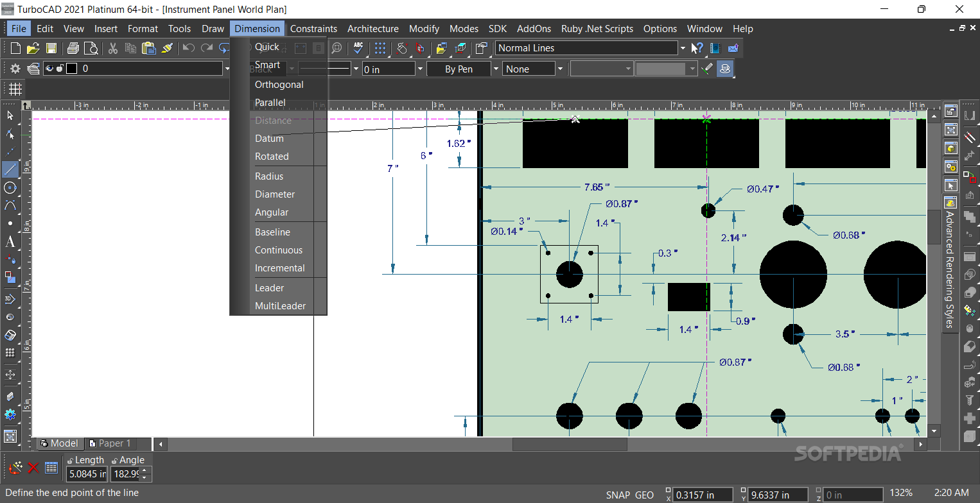Open a file using the folder icon

(33, 48)
